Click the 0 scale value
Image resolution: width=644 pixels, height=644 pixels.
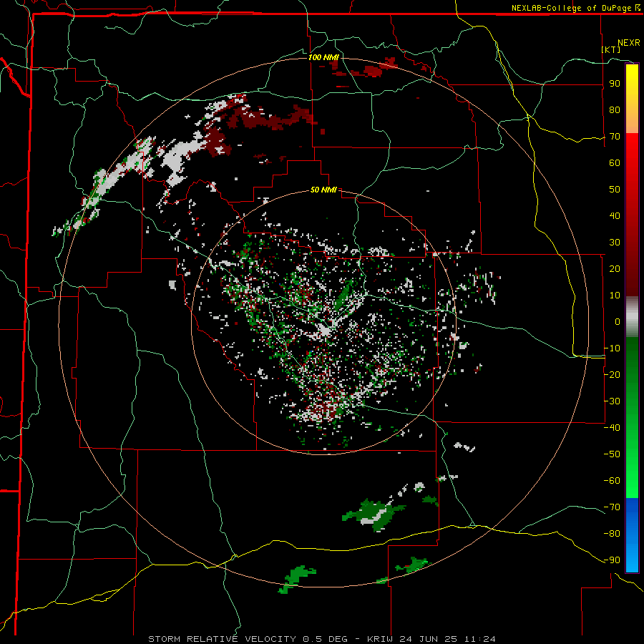click(x=618, y=322)
